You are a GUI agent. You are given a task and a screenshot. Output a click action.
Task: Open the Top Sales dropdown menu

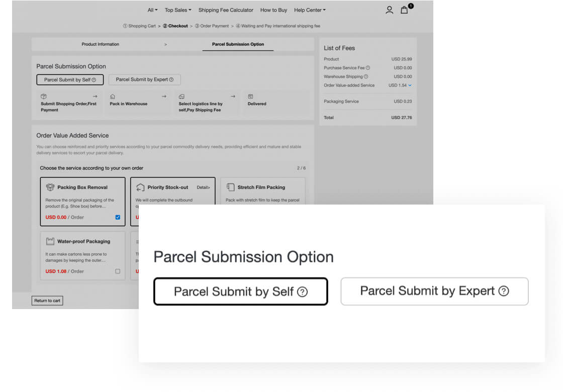(x=178, y=10)
